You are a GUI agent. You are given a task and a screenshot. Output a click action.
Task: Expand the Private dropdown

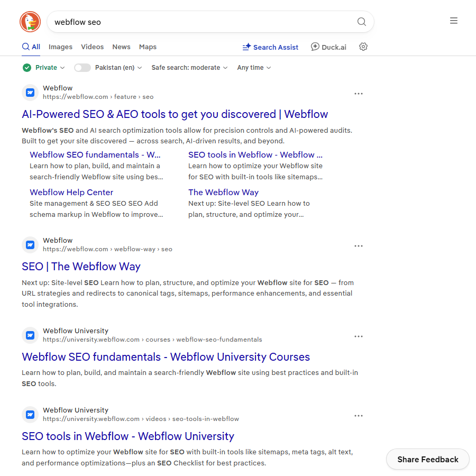tap(50, 67)
